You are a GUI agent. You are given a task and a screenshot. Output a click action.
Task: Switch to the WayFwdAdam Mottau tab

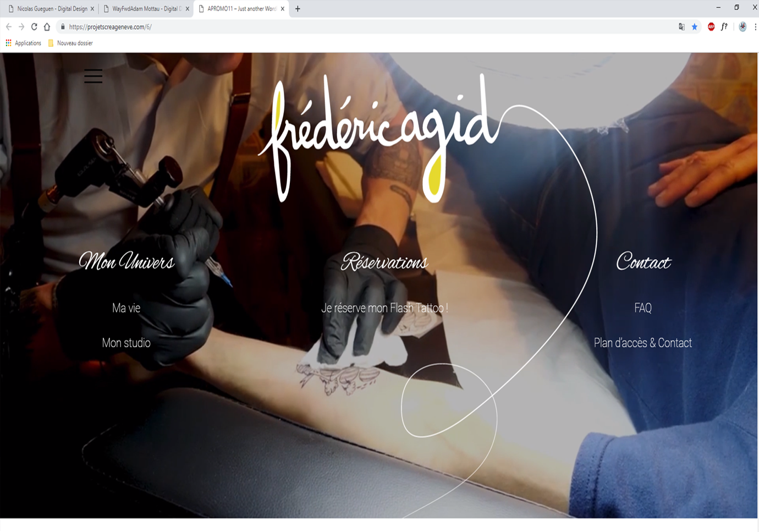click(146, 9)
